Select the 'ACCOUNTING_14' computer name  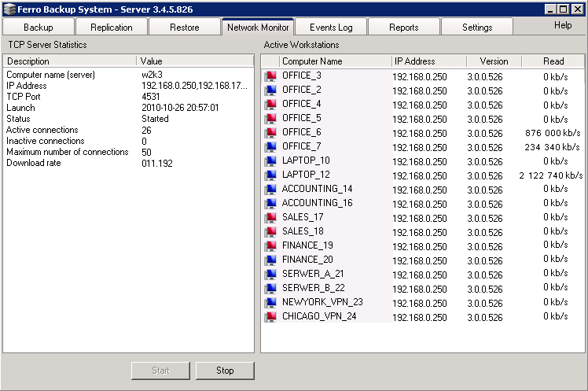coord(317,189)
